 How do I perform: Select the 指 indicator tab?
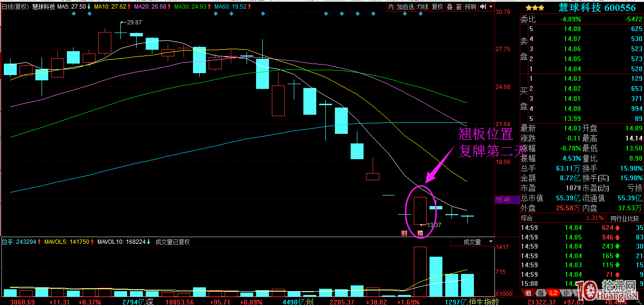pyautogui.click(x=540, y=293)
